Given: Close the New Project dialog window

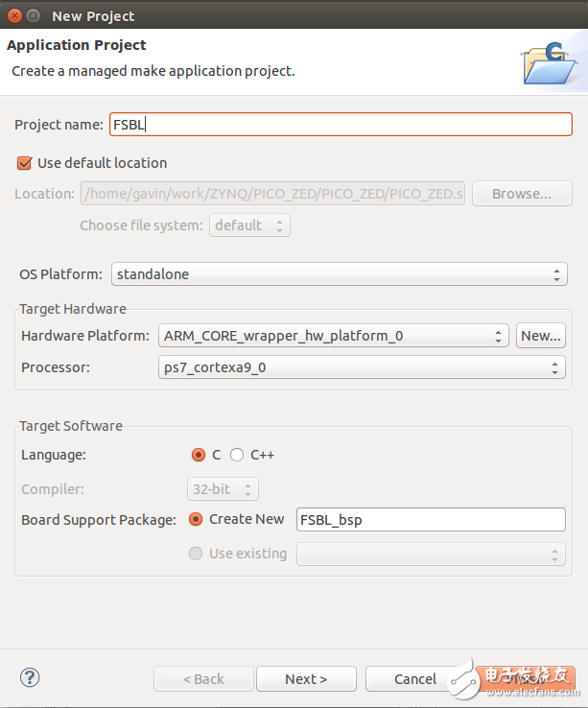Looking at the screenshot, I should 13,15.
